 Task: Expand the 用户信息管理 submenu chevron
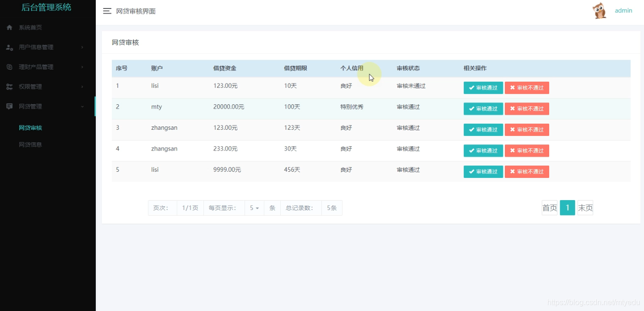click(x=82, y=47)
